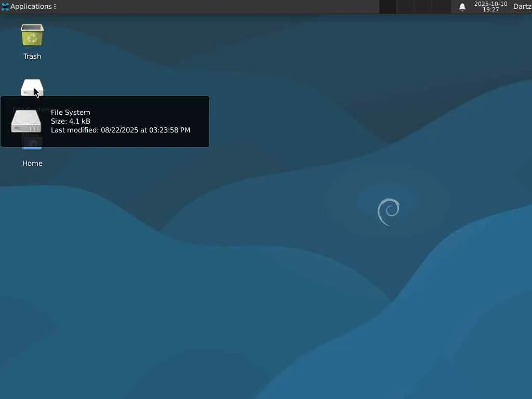Open the Trash desktop icon

[x=32, y=35]
